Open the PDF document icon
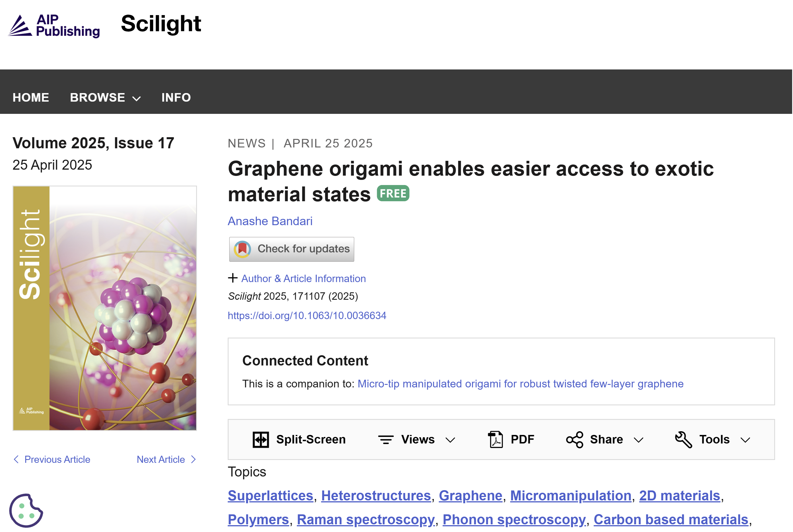 pyautogui.click(x=496, y=440)
